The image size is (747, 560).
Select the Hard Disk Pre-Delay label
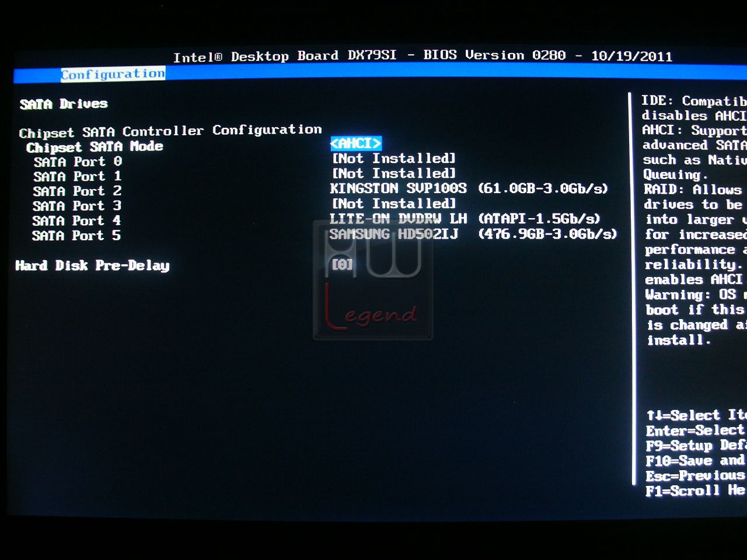92,266
